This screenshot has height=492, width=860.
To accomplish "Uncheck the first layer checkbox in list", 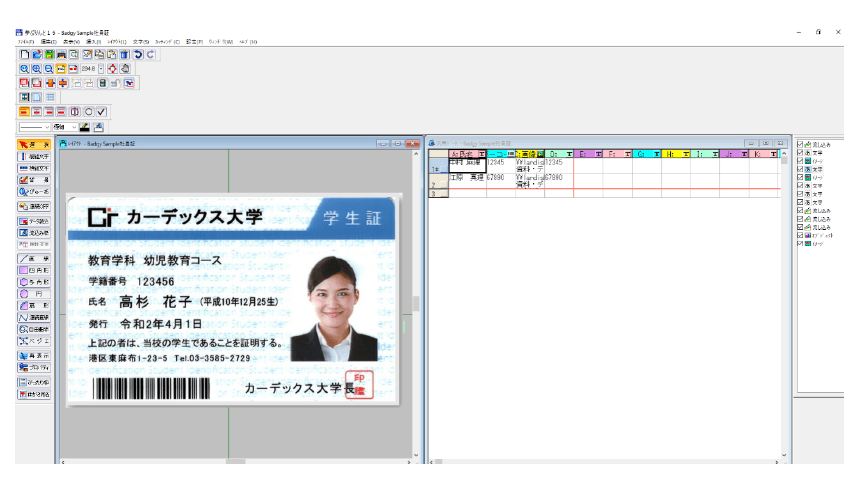I will [x=800, y=145].
